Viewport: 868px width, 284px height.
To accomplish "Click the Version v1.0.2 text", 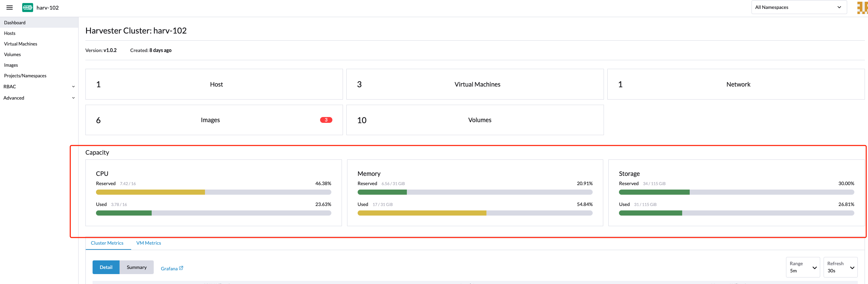I will coord(101,50).
